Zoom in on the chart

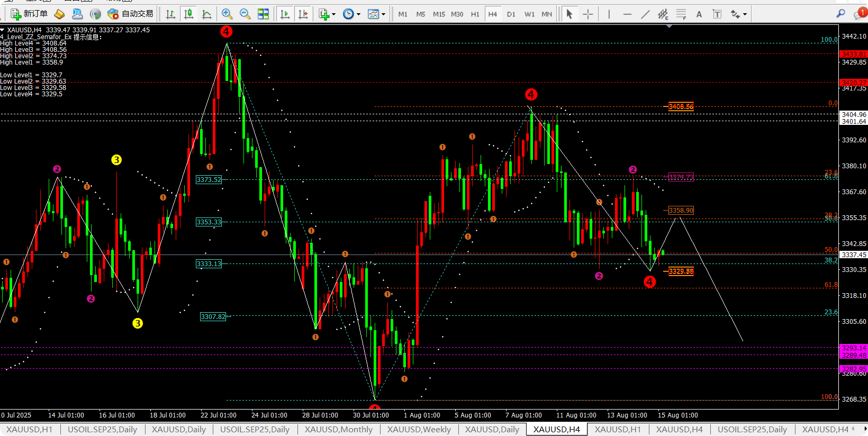tap(227, 14)
